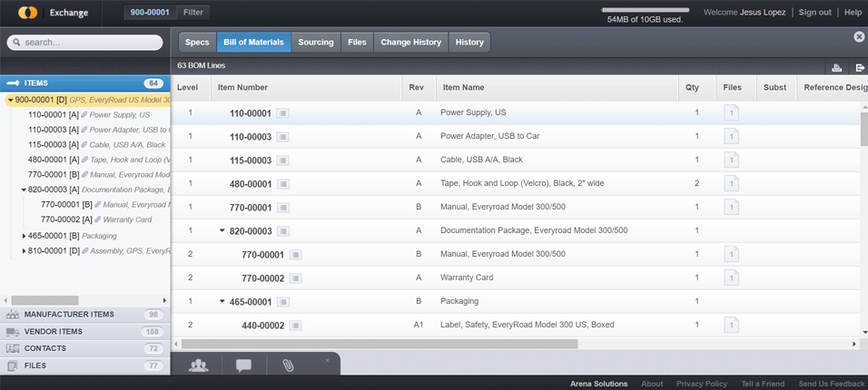Open the detail icon beside 480-00001

tap(283, 183)
